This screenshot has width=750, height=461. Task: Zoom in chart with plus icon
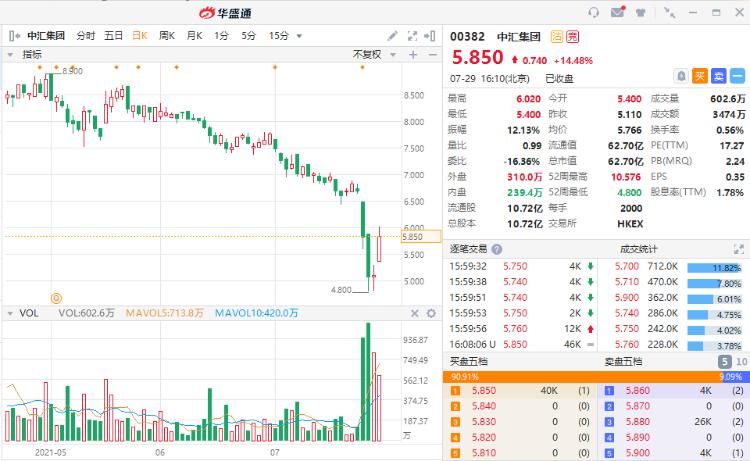tap(413, 55)
